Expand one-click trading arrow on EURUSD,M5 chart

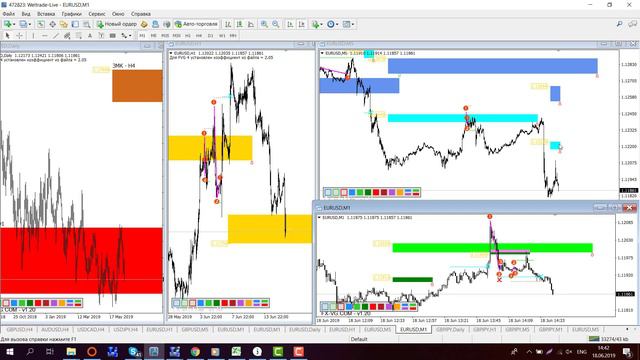point(322,53)
